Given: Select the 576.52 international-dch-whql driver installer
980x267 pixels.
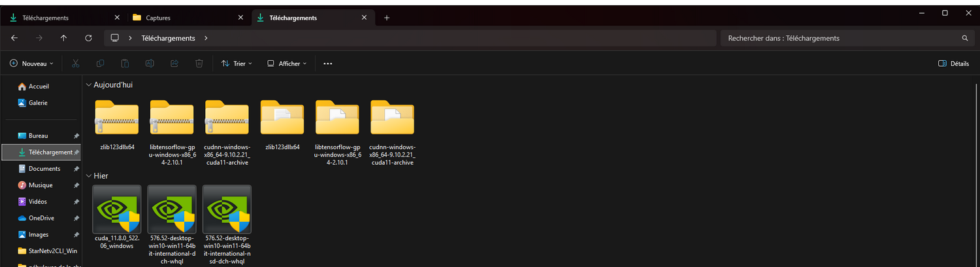Looking at the screenshot, I should tap(172, 225).
